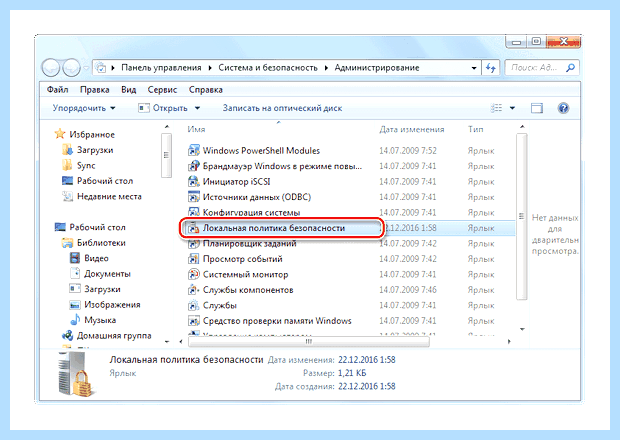This screenshot has width=620, height=440.
Task: Click the Видео library icon
Action: tap(75, 258)
